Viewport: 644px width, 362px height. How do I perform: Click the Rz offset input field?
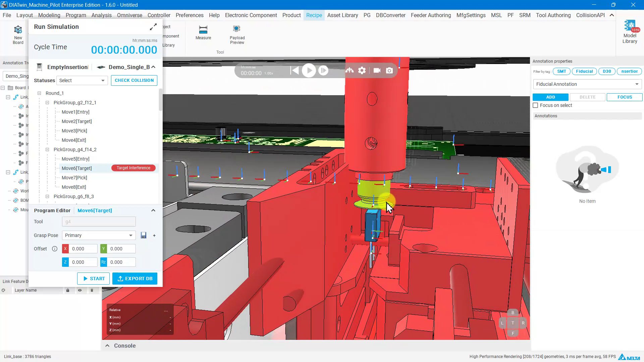pyautogui.click(x=121, y=262)
